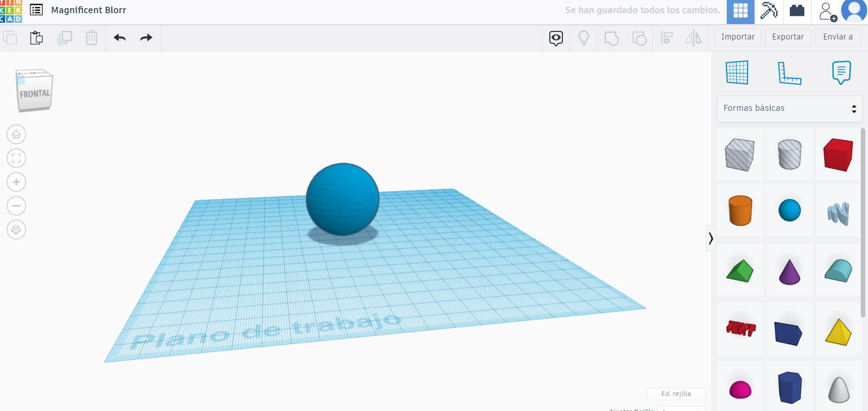Image resolution: width=868 pixels, height=411 pixels.
Task: Select the green roof shape
Action: point(740,271)
